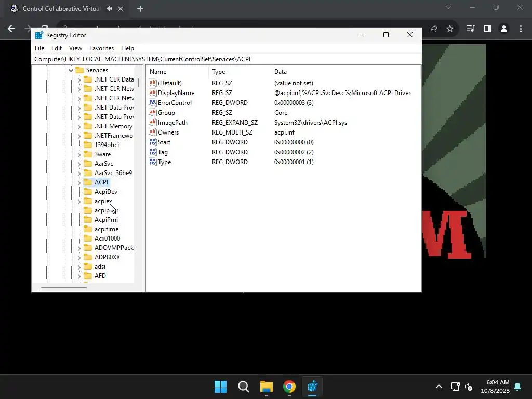Expand the 3ware key
The width and height of the screenshot is (532, 399).
(x=79, y=155)
